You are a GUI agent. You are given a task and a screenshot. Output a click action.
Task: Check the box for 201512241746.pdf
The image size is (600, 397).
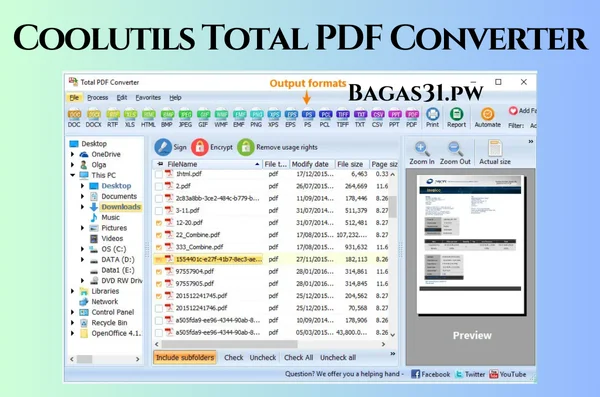coord(158,308)
